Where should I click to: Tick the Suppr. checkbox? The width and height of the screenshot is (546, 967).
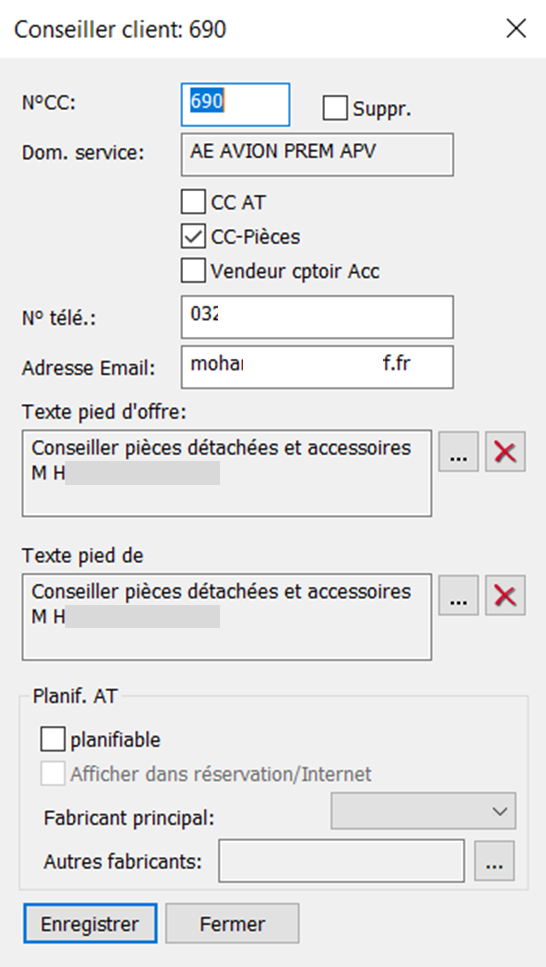[x=335, y=109]
